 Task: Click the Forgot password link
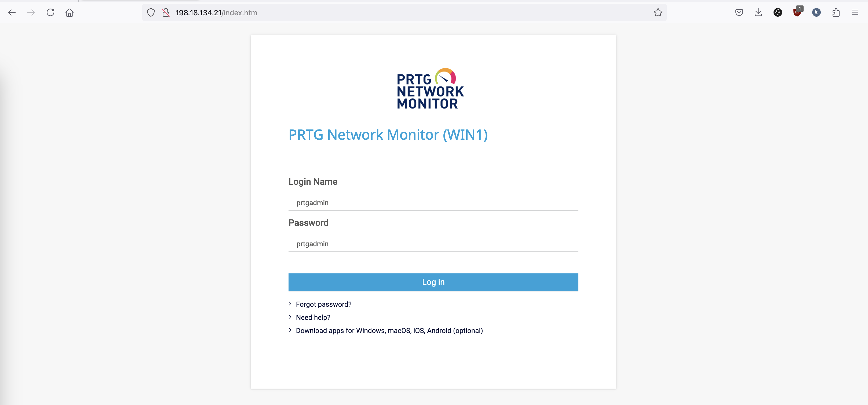(x=323, y=304)
